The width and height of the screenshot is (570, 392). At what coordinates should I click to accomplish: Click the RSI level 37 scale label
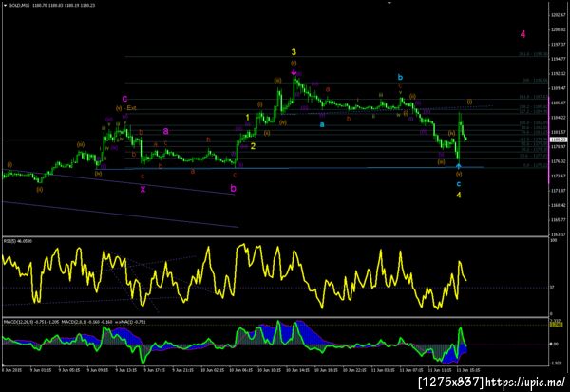[552, 288]
